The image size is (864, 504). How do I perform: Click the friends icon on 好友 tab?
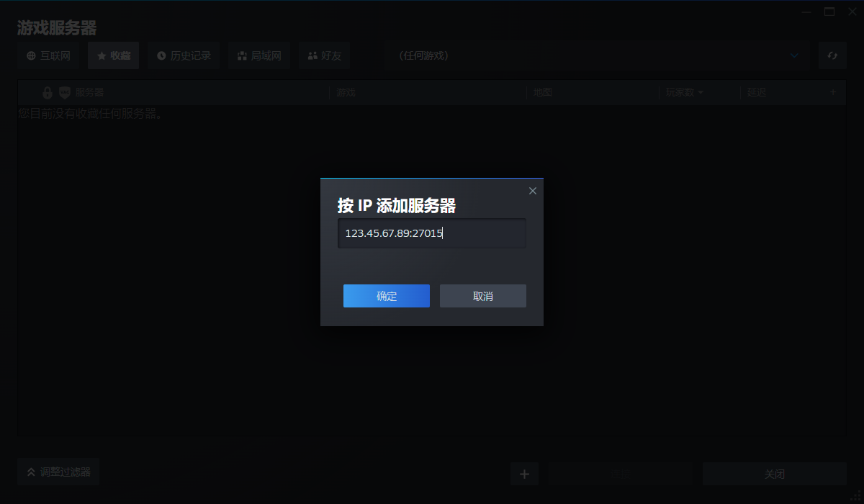pos(312,55)
